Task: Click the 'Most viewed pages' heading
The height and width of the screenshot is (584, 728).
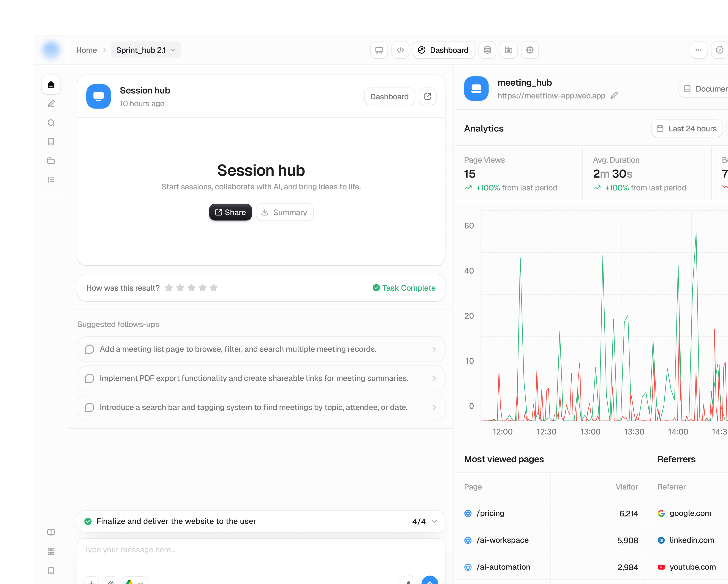Action: click(504, 459)
